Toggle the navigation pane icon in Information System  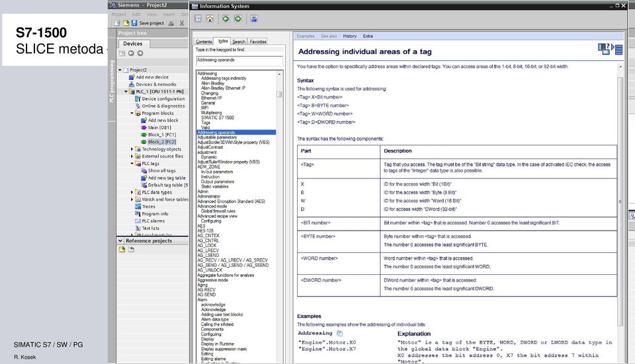pos(198,18)
